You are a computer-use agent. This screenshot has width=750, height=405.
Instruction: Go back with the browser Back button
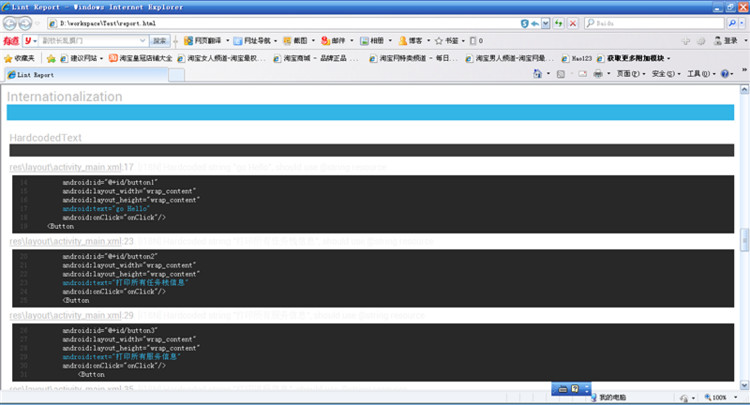coord(10,23)
